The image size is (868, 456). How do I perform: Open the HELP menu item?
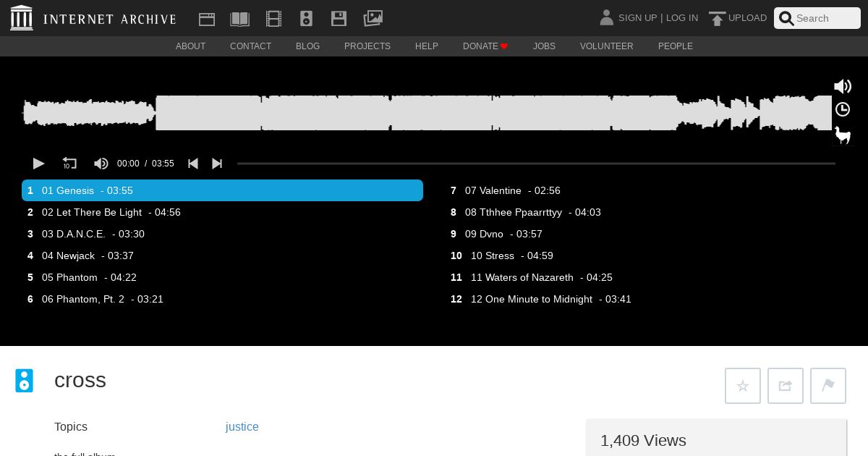427,46
